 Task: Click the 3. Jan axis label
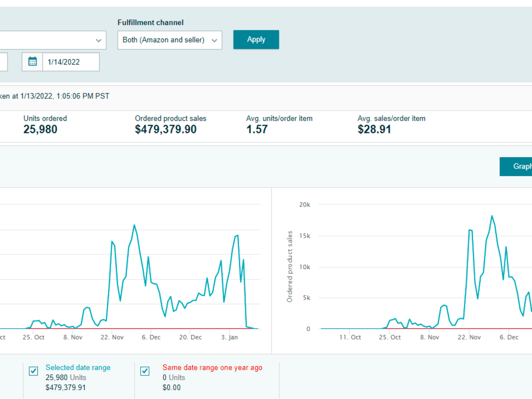pos(230,337)
